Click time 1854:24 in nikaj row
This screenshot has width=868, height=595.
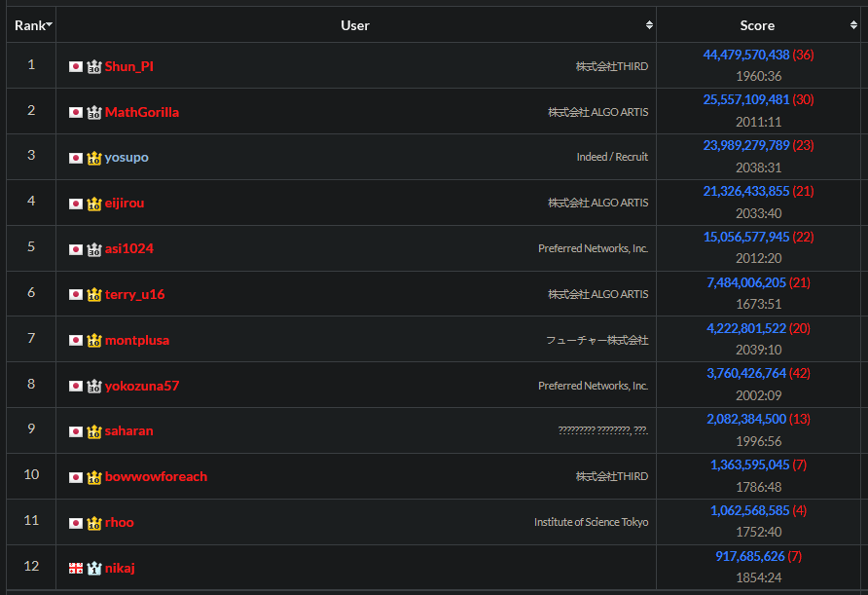pyautogui.click(x=758, y=577)
